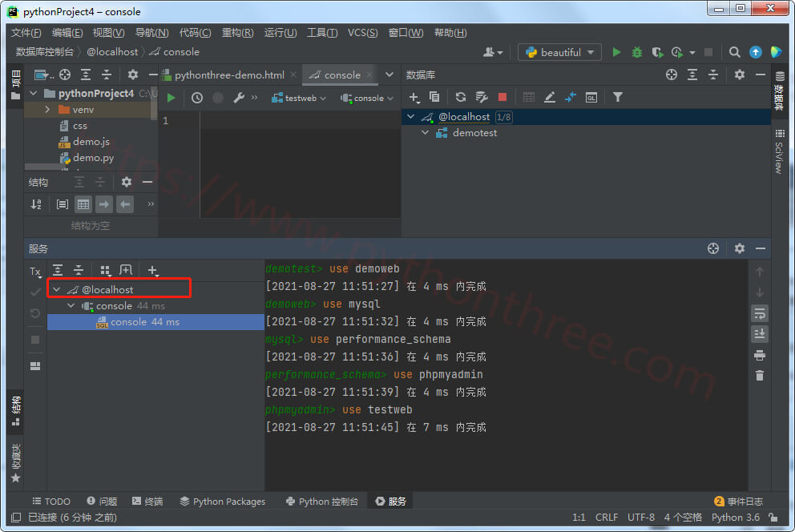Toggle scroll to end in output
The height and width of the screenshot is (532, 795).
(x=759, y=334)
